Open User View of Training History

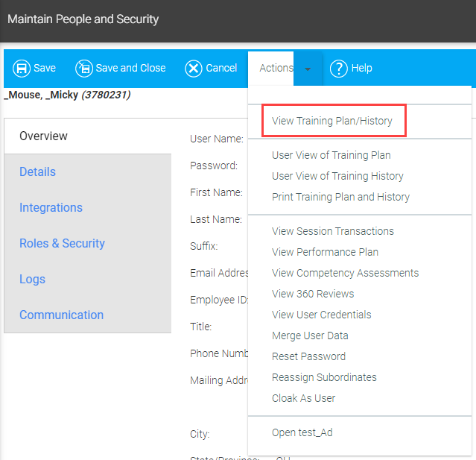click(337, 176)
